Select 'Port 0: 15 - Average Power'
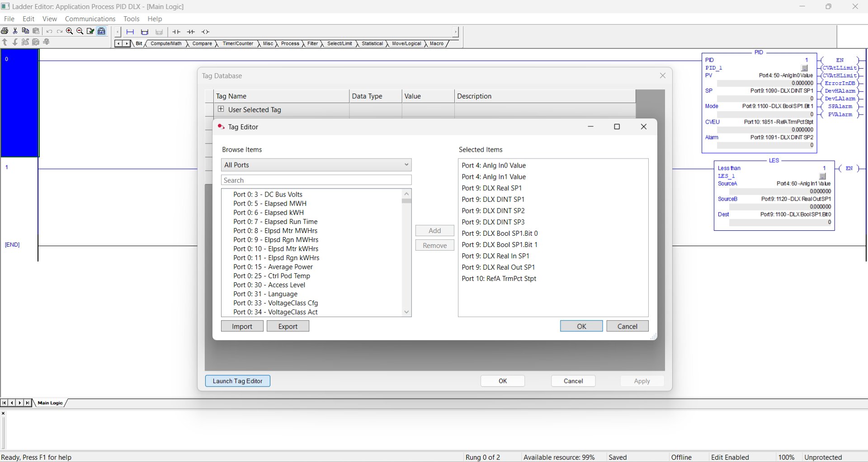 (273, 266)
